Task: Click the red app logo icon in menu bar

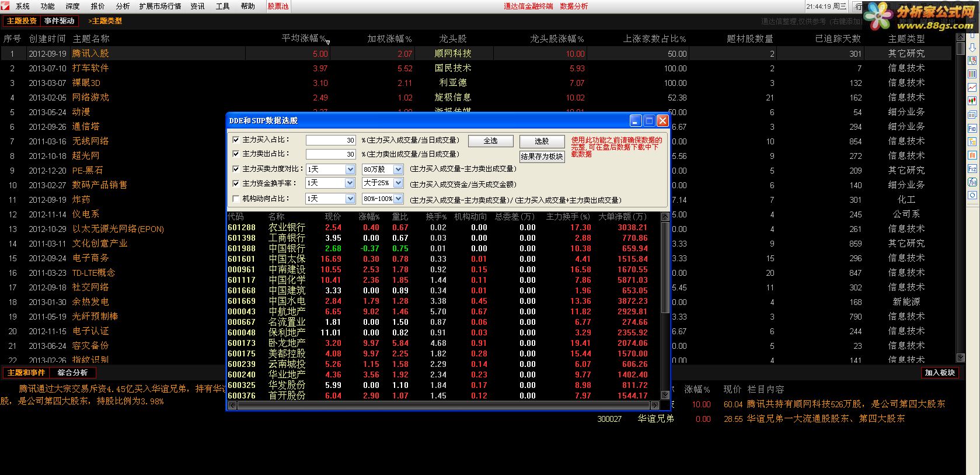Action: click(5, 6)
